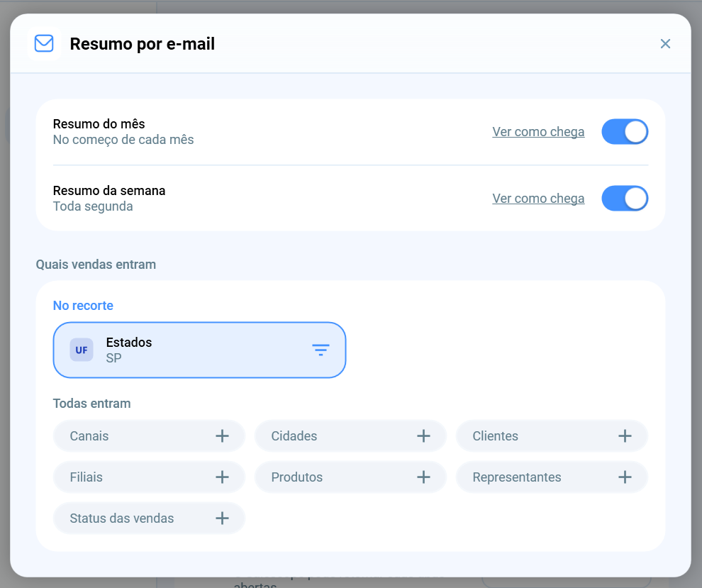702x588 pixels.
Task: Click the filter icon on Estados card
Action: click(x=321, y=350)
